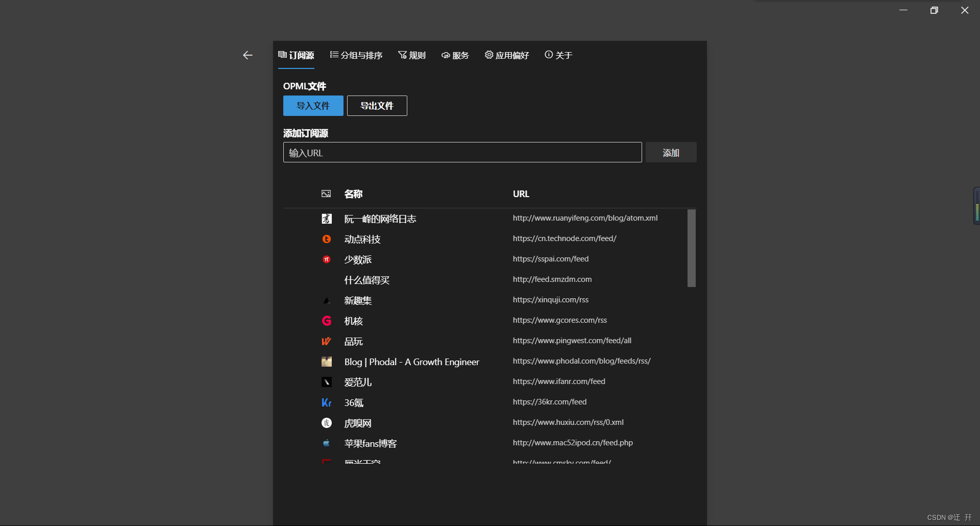Click the mac52ipod.cn/feed.php URL

click(573, 443)
